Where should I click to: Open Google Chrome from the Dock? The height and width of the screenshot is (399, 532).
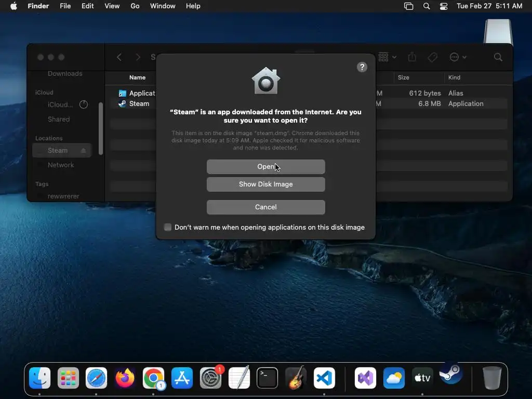click(x=153, y=378)
